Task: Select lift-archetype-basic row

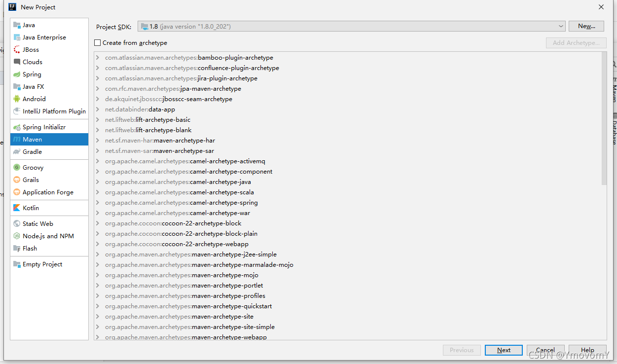Action: tap(348, 120)
